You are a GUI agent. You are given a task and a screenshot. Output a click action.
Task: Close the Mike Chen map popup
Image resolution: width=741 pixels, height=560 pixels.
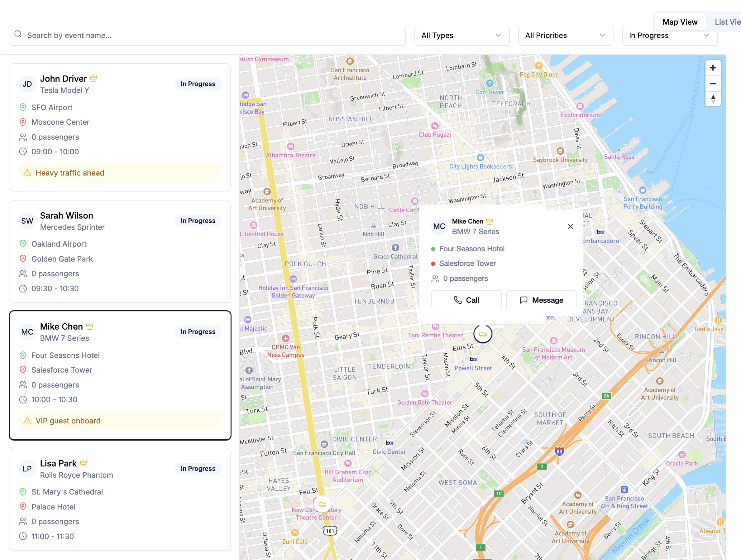(570, 227)
